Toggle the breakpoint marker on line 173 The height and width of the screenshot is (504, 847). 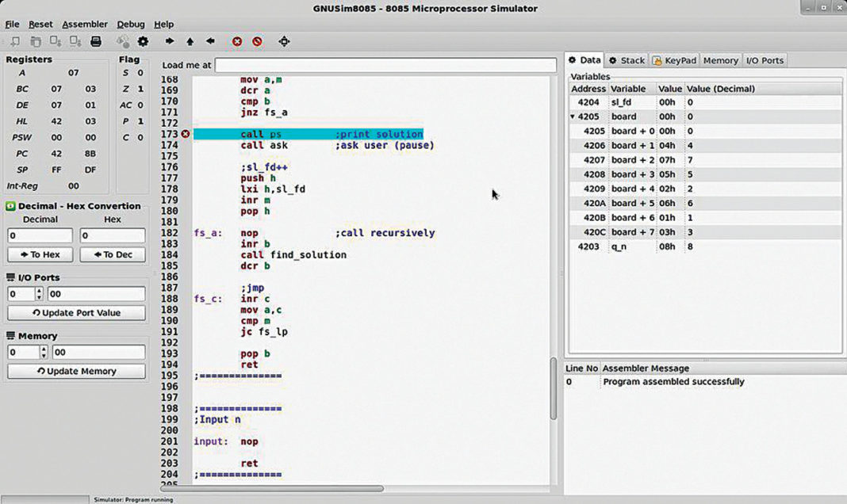[x=185, y=134]
